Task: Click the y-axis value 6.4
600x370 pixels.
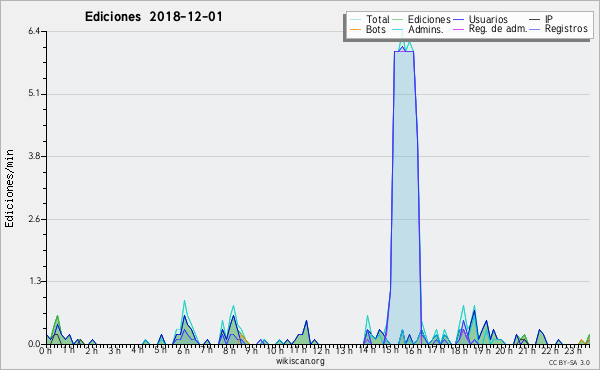Action: coord(34,31)
